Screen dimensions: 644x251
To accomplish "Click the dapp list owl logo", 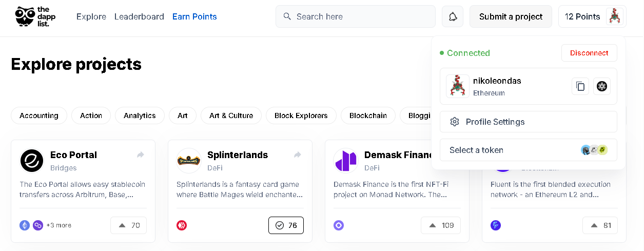I will click(36, 16).
